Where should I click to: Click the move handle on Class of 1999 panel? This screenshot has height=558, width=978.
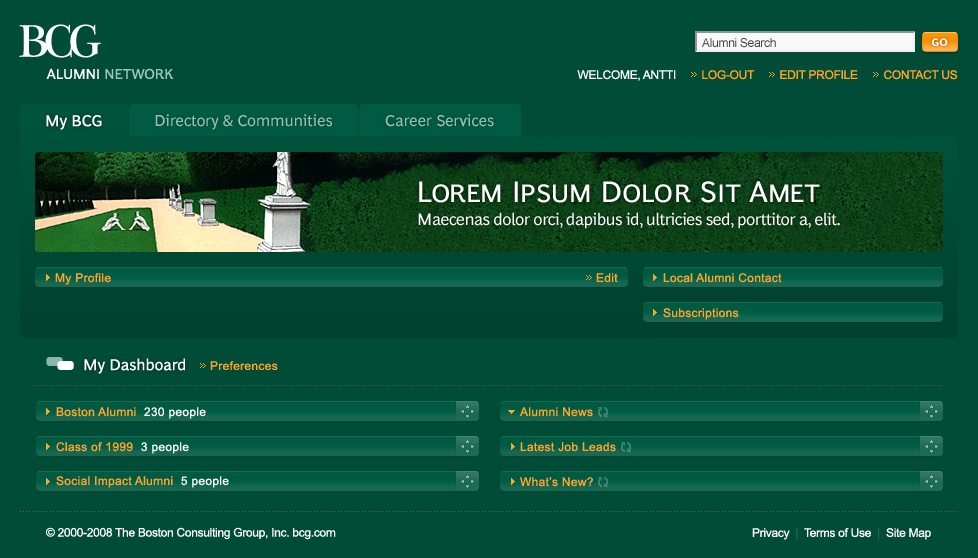click(467, 446)
